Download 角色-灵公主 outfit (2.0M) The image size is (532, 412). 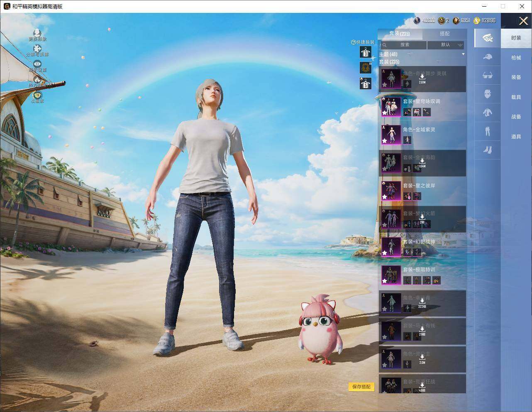(x=422, y=359)
